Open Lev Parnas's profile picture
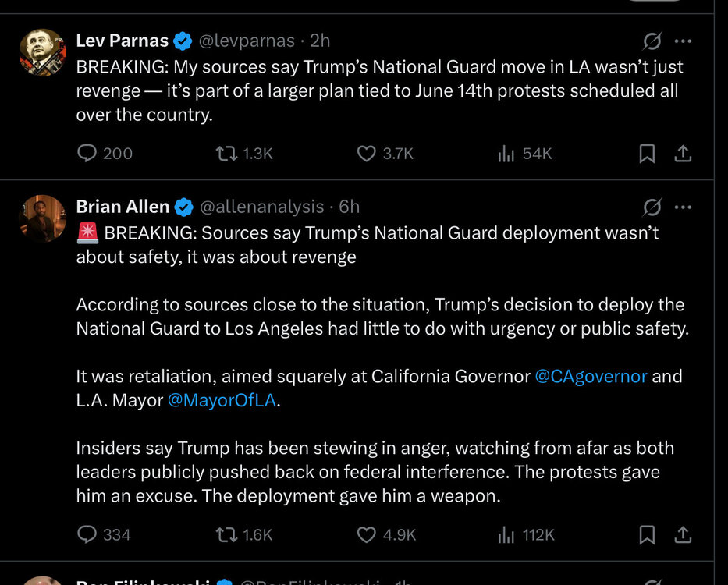 coord(43,53)
